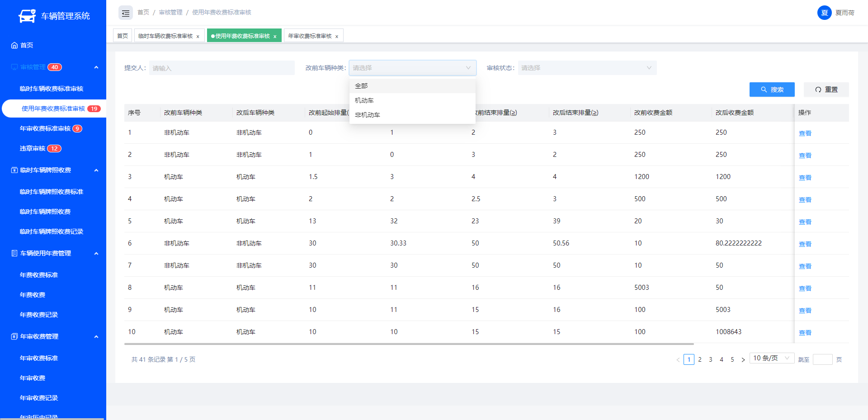Collapse the sidebar with the menu fold icon

[126, 13]
